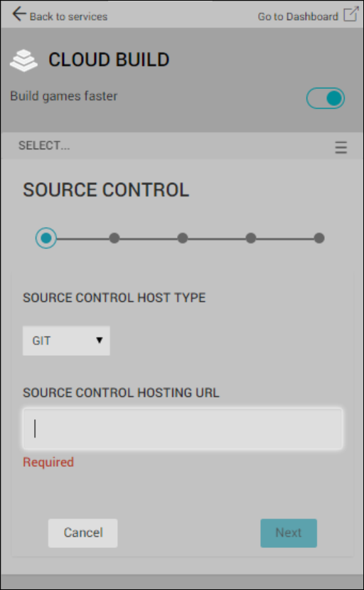The image size is (364, 590).
Task: Expand the SELECT... section menu
Action: [x=44, y=145]
